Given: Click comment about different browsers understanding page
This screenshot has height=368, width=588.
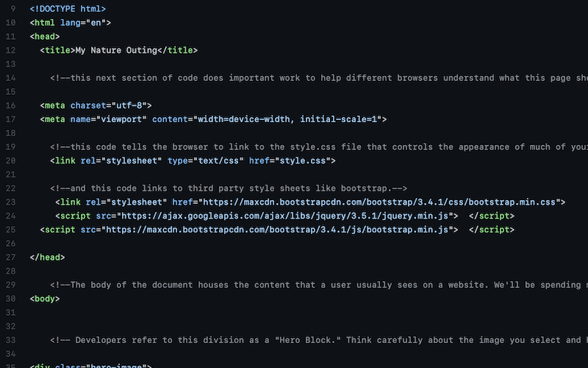Looking at the screenshot, I should (x=319, y=78).
